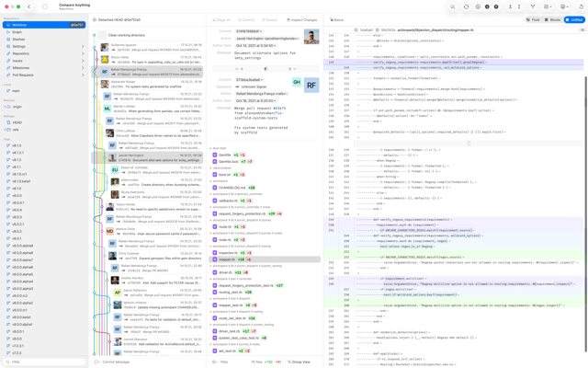The image size is (588, 368).
Task: Expand the collapsed diff lines separator
Action: coord(469,144)
